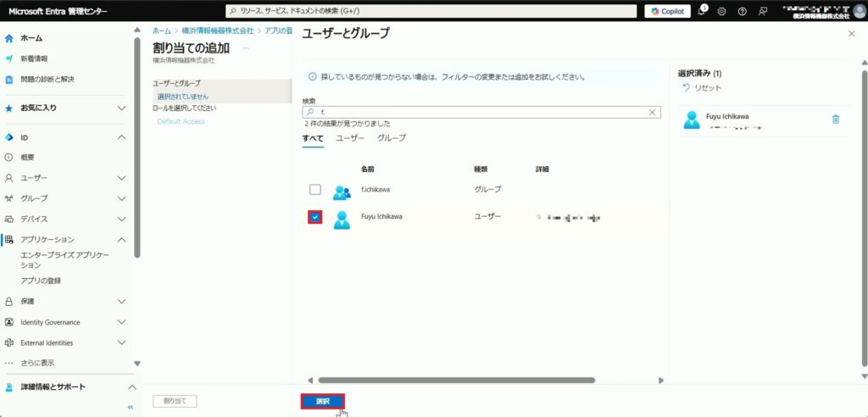Image resolution: width=868 pixels, height=417 pixels.
Task: Open 概要 in sidebar
Action: [x=27, y=158]
